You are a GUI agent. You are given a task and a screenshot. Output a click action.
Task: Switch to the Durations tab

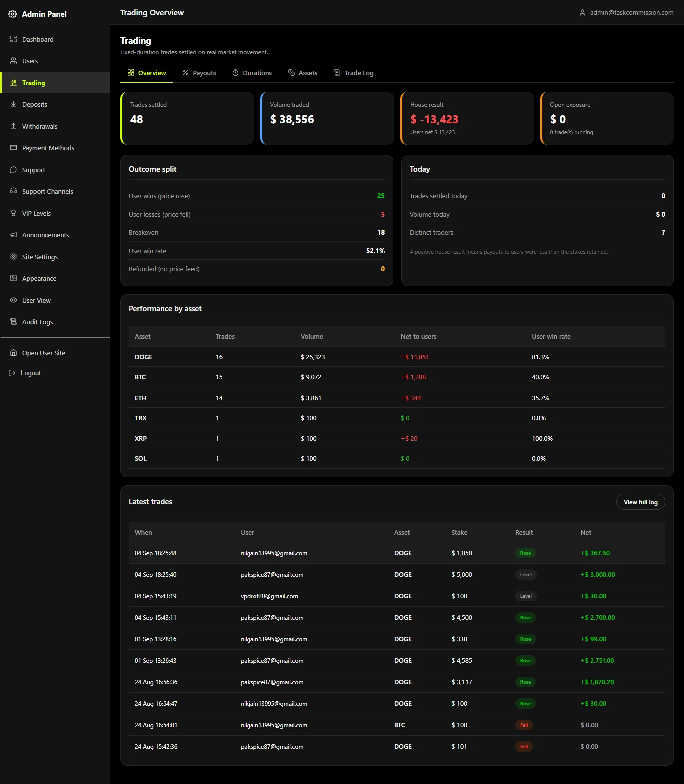(x=252, y=73)
